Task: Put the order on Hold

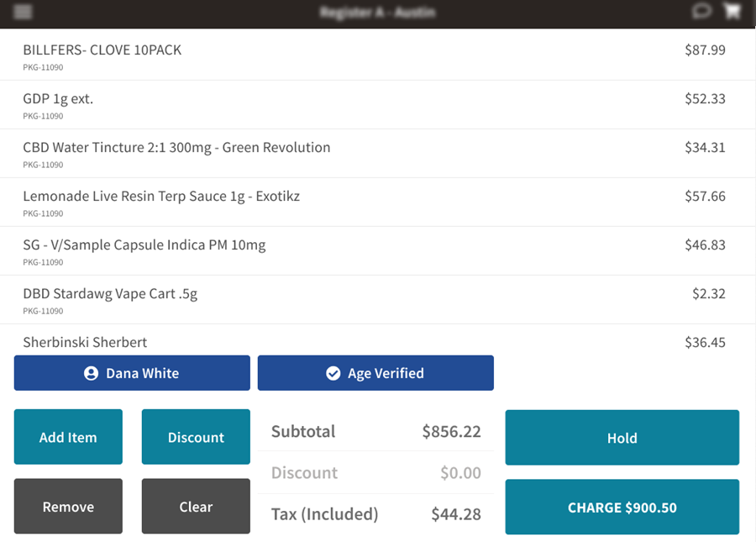Action: point(622,437)
